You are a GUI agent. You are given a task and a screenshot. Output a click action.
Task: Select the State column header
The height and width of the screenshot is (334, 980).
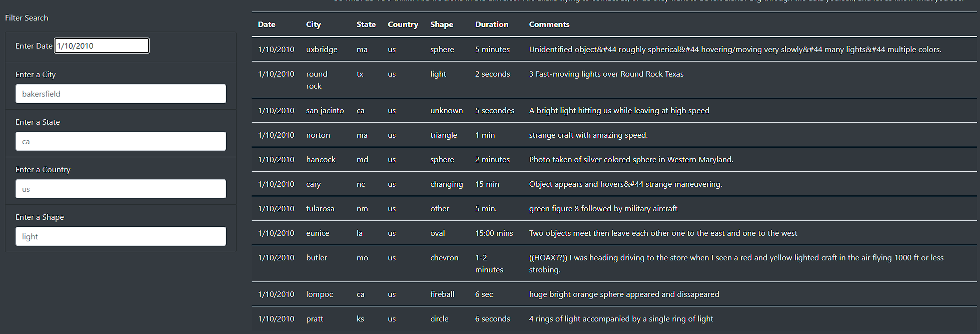coord(366,24)
